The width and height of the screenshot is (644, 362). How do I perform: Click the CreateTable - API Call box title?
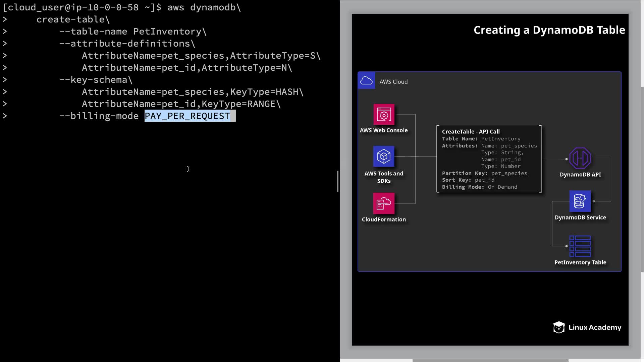(x=471, y=132)
